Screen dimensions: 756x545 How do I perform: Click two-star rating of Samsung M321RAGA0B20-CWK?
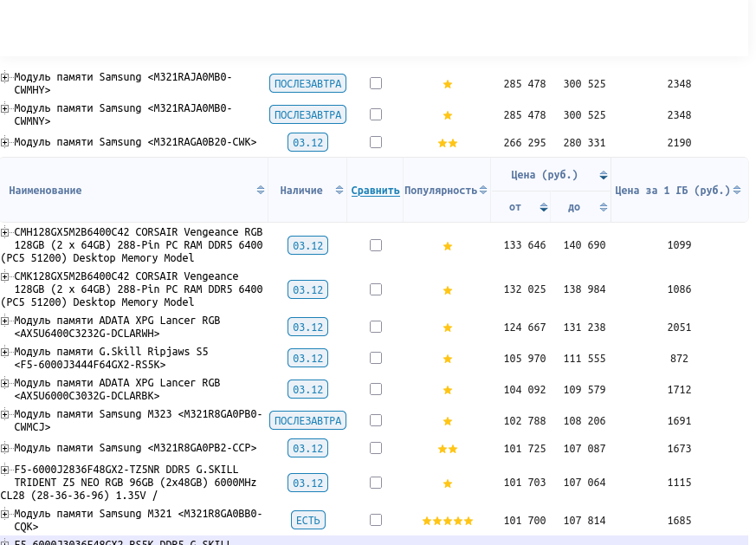tap(448, 143)
